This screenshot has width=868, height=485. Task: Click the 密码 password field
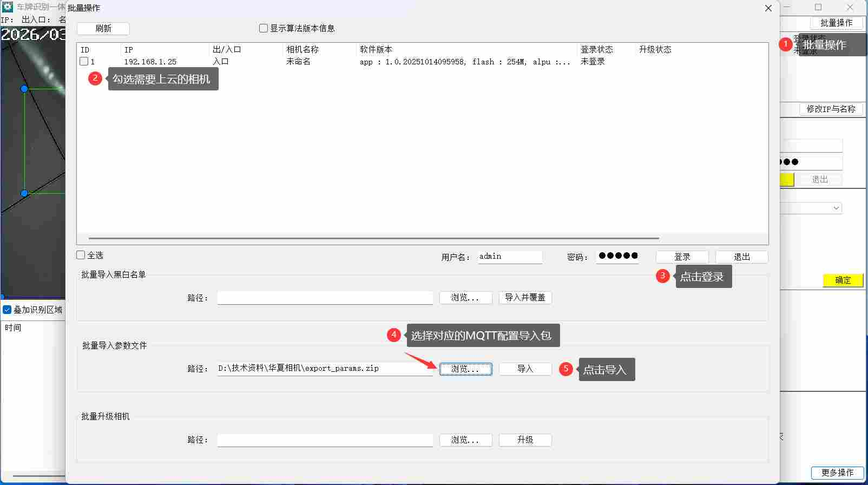(617, 257)
